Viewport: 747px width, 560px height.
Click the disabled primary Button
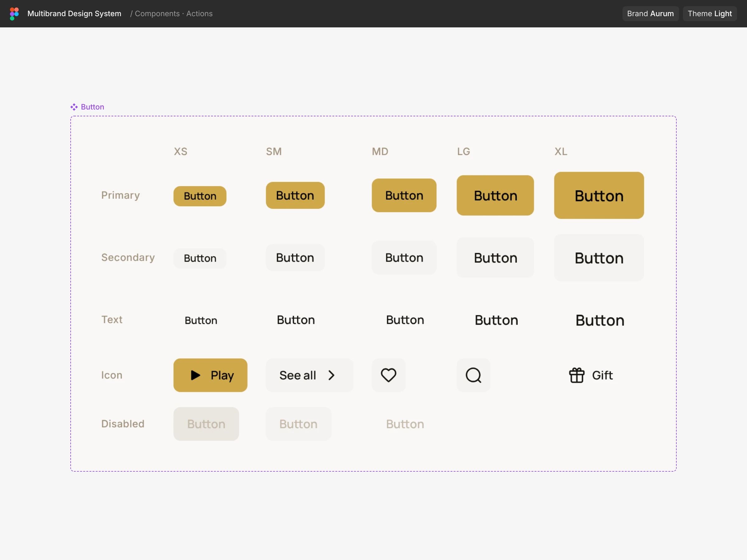click(206, 424)
